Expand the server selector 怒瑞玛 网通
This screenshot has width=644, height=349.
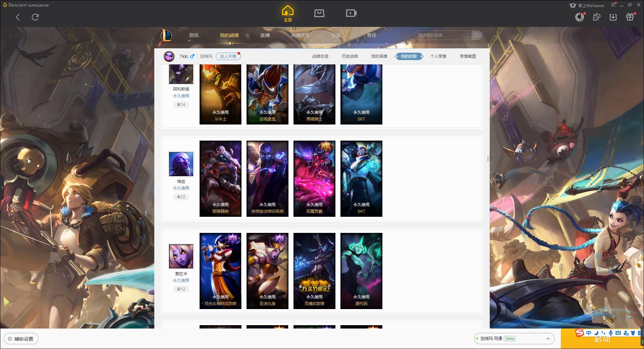[x=514, y=339]
